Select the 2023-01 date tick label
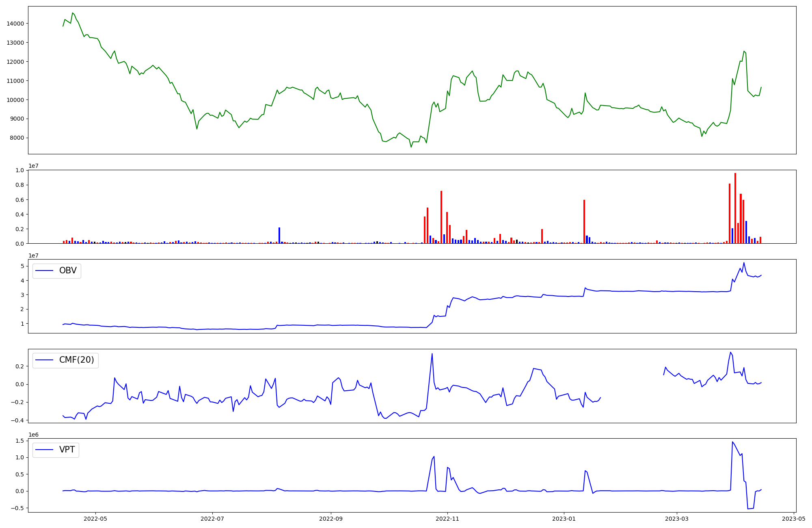 564,519
